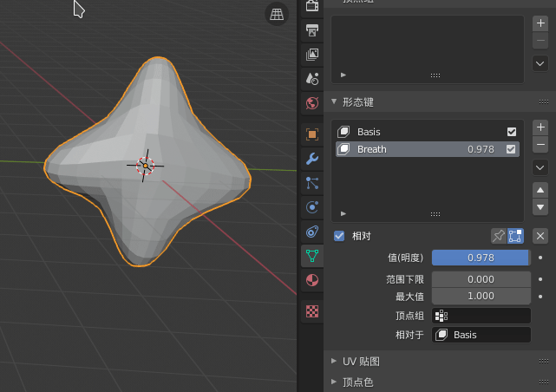Grab the UV 贴图 panel drag handle
This screenshot has height=392, width=556.
[x=544, y=361]
